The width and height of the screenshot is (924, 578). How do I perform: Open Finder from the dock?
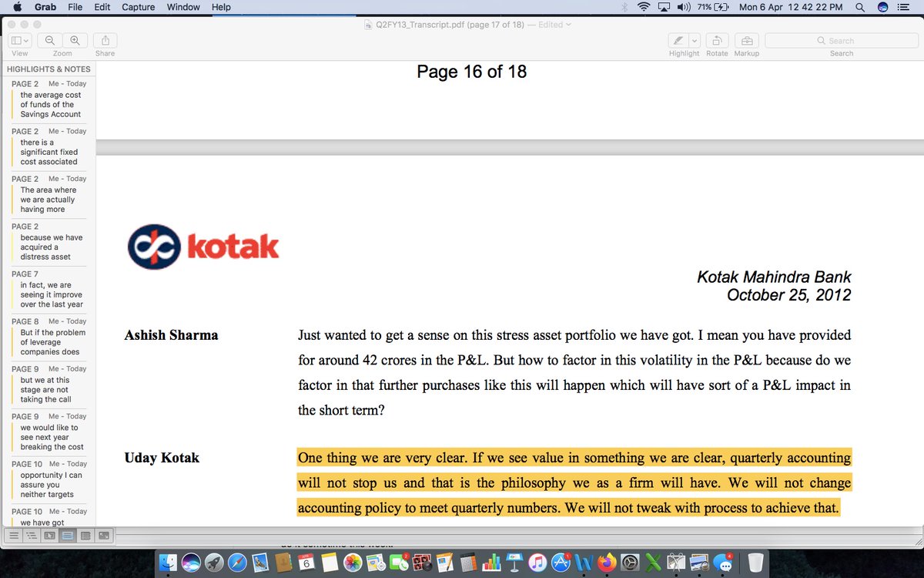(168, 563)
